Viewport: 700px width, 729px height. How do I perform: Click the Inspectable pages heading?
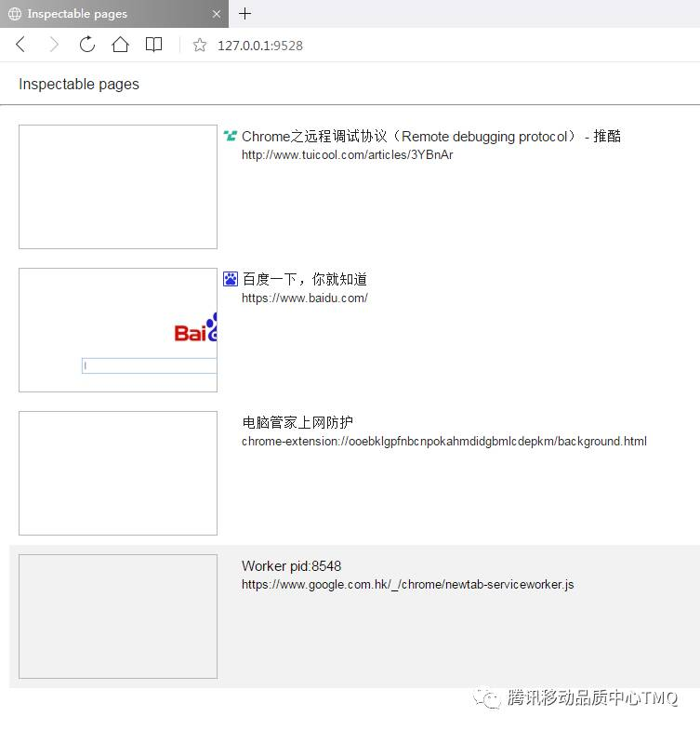pyautogui.click(x=79, y=84)
